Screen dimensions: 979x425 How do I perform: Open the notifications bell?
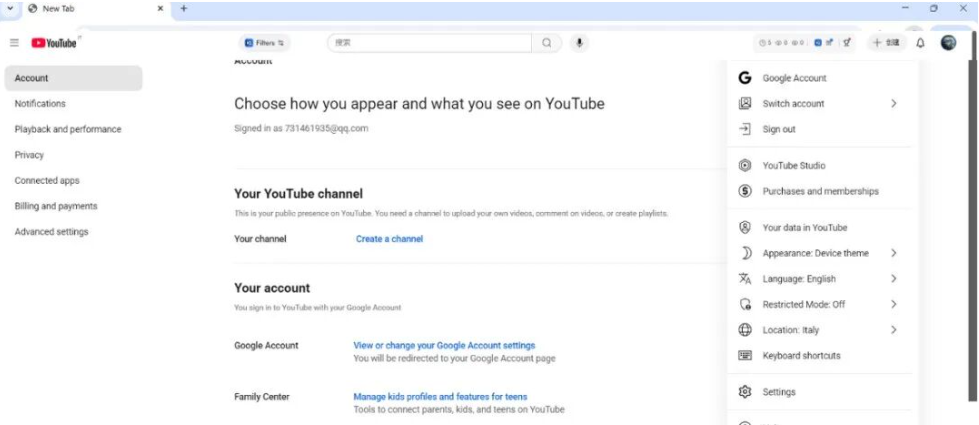point(920,43)
